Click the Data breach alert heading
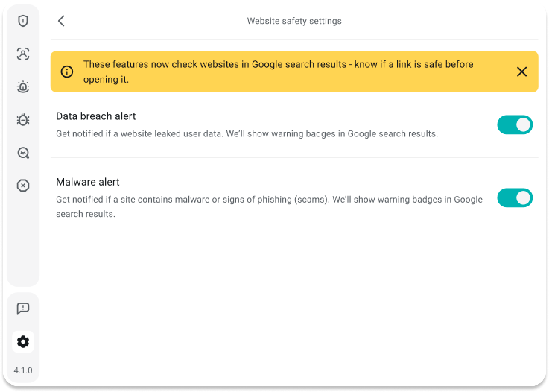This screenshot has height=392, width=549. pyautogui.click(x=96, y=116)
